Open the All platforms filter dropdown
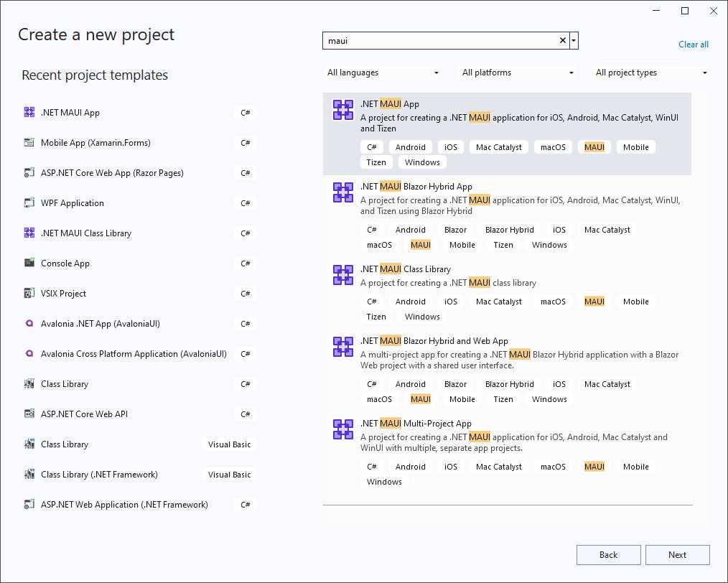Viewport: 728px width, 583px height. click(518, 73)
